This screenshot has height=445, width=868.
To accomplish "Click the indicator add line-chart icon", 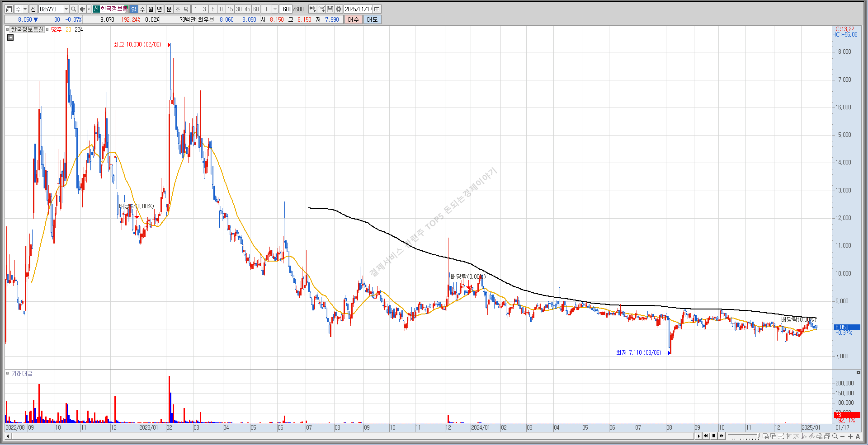I will [321, 9].
